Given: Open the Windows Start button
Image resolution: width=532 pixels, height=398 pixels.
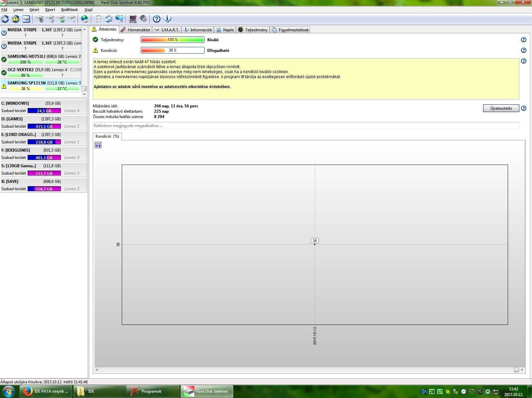Looking at the screenshot, I should click(x=8, y=391).
